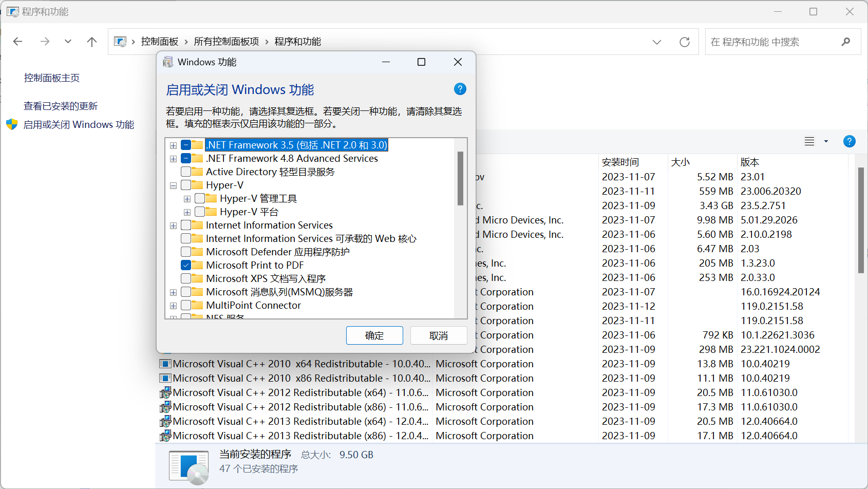Enable Active Directory 轻型目录服务
The image size is (868, 489).
(x=186, y=172)
